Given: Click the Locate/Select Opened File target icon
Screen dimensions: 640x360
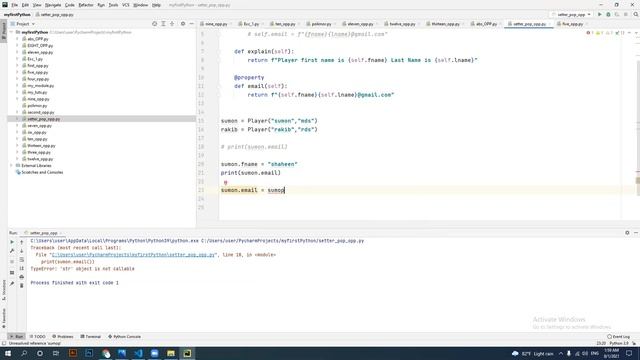Looking at the screenshot, I should 154,24.
